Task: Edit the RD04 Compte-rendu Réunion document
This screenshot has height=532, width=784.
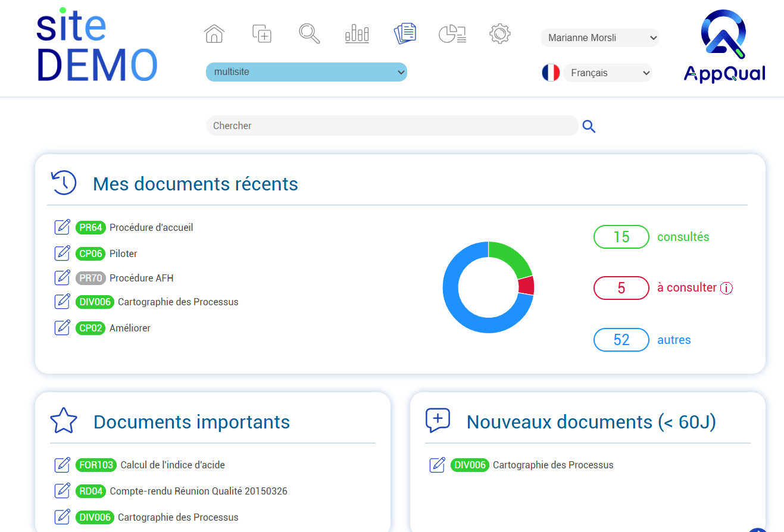Action: pyautogui.click(x=63, y=491)
